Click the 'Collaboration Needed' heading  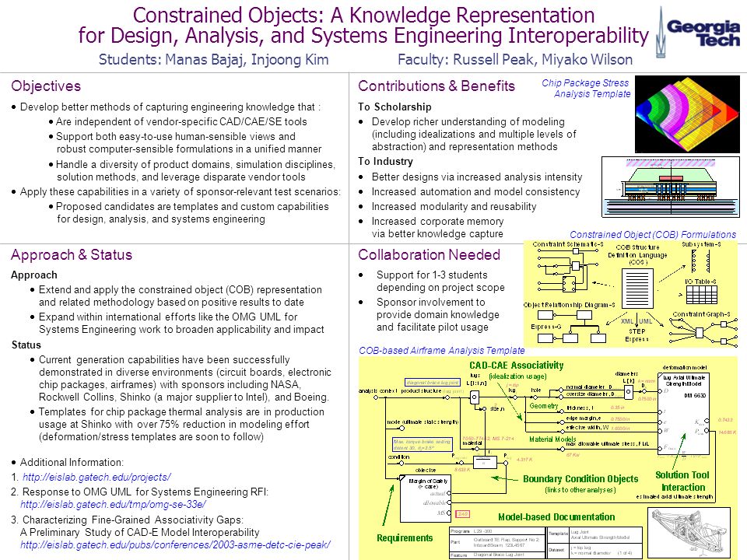[429, 255]
